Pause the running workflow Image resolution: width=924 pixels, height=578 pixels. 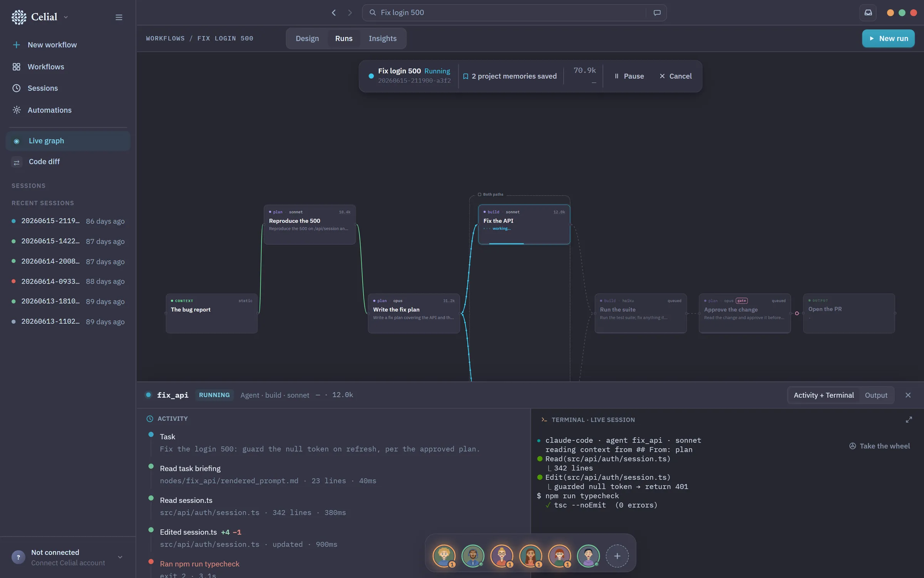point(629,76)
